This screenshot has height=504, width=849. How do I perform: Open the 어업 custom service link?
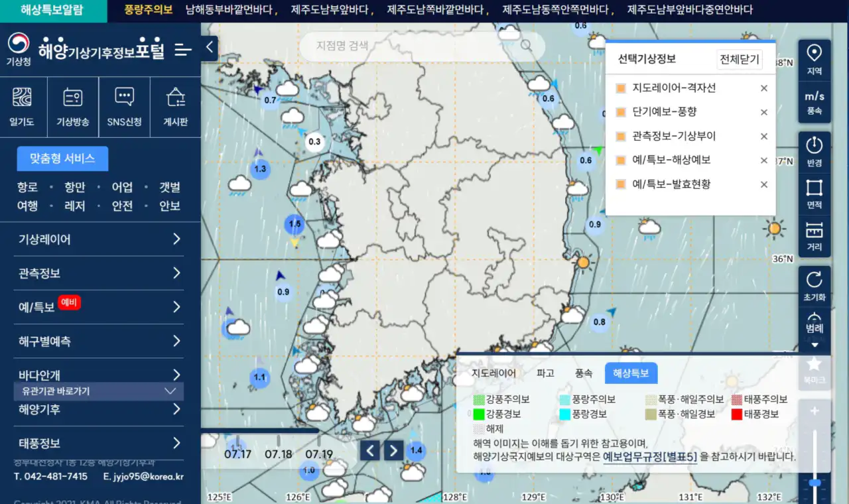point(122,188)
